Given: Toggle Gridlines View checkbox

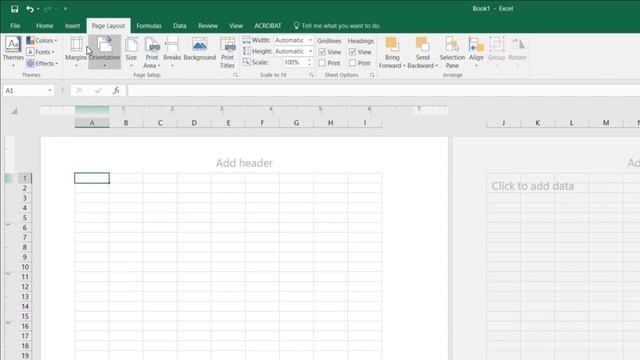Looking at the screenshot, I should coord(322,52).
